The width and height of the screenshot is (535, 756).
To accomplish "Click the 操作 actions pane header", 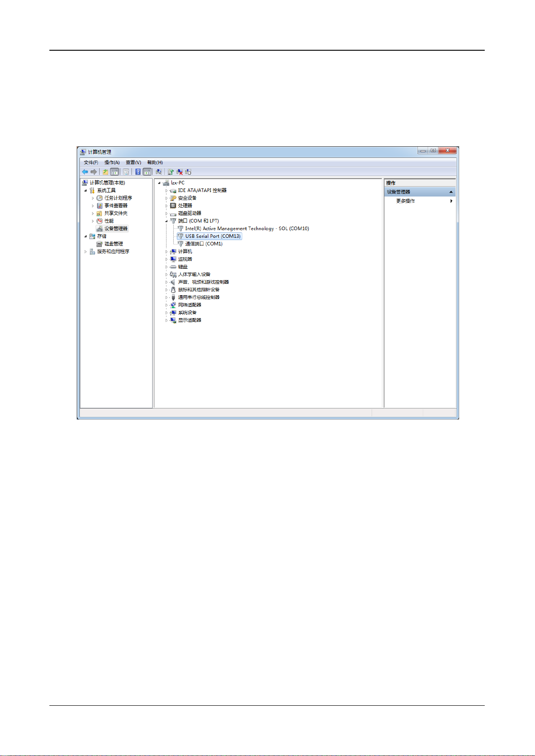I will 420,183.
